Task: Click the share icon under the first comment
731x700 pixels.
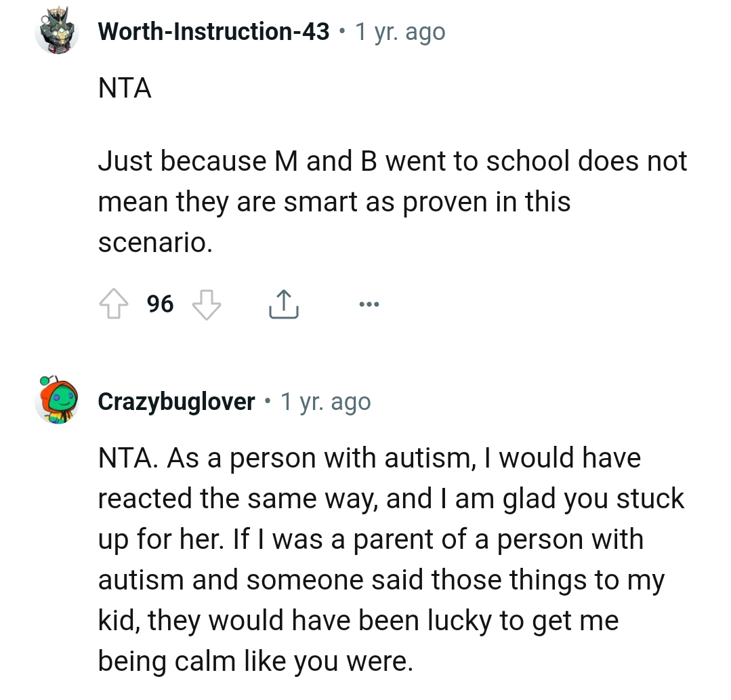Action: tap(283, 304)
